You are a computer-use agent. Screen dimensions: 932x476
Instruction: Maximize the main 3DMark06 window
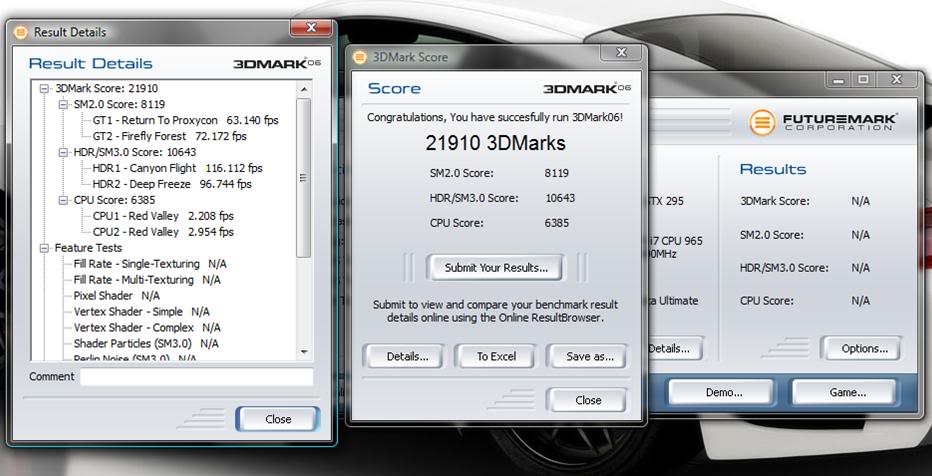pyautogui.click(x=863, y=79)
